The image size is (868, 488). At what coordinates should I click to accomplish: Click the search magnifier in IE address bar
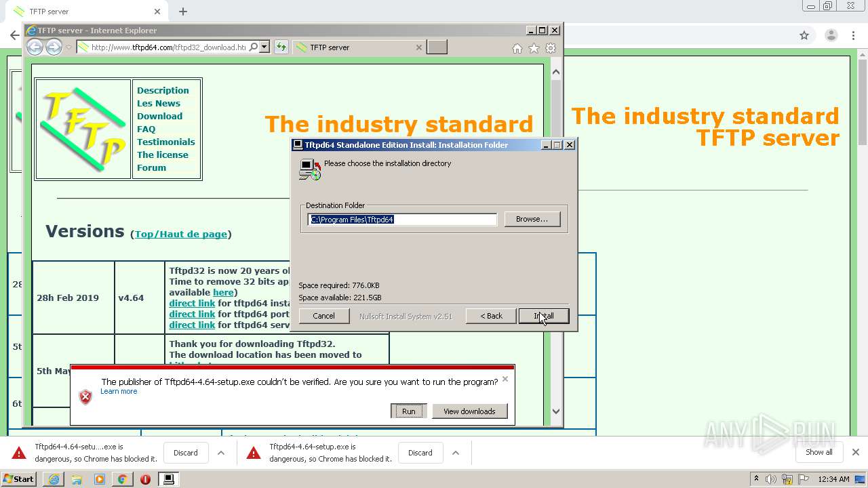coord(254,47)
